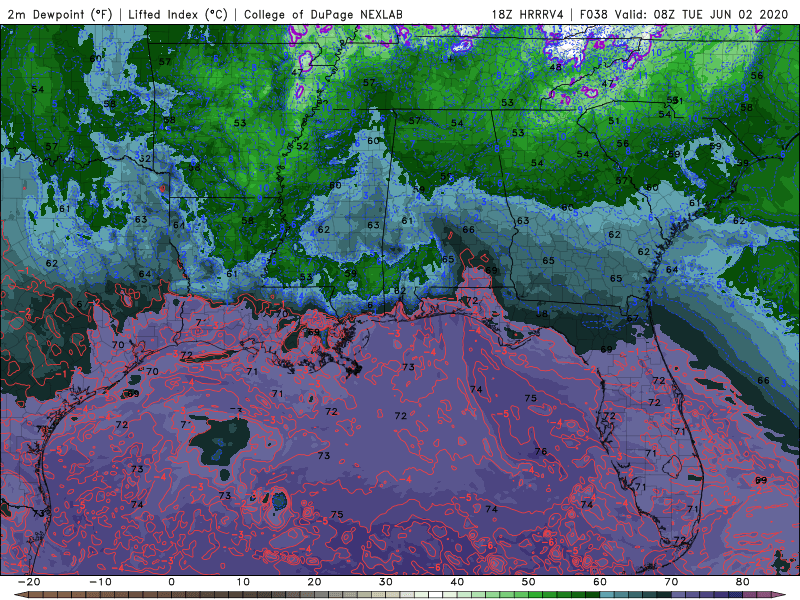Click the '10' color scale label
The width and height of the screenshot is (800, 600).
(x=243, y=582)
